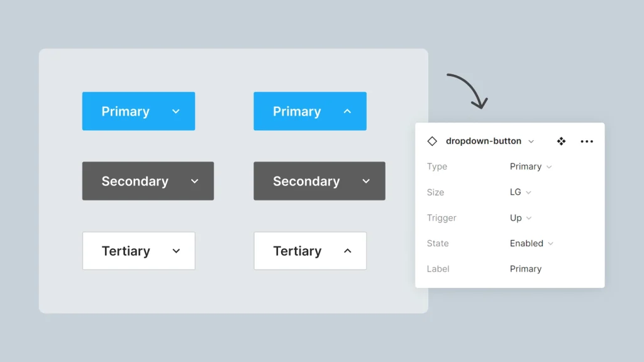Open the Size LG dropdown
The height and width of the screenshot is (362, 644).
click(x=521, y=192)
